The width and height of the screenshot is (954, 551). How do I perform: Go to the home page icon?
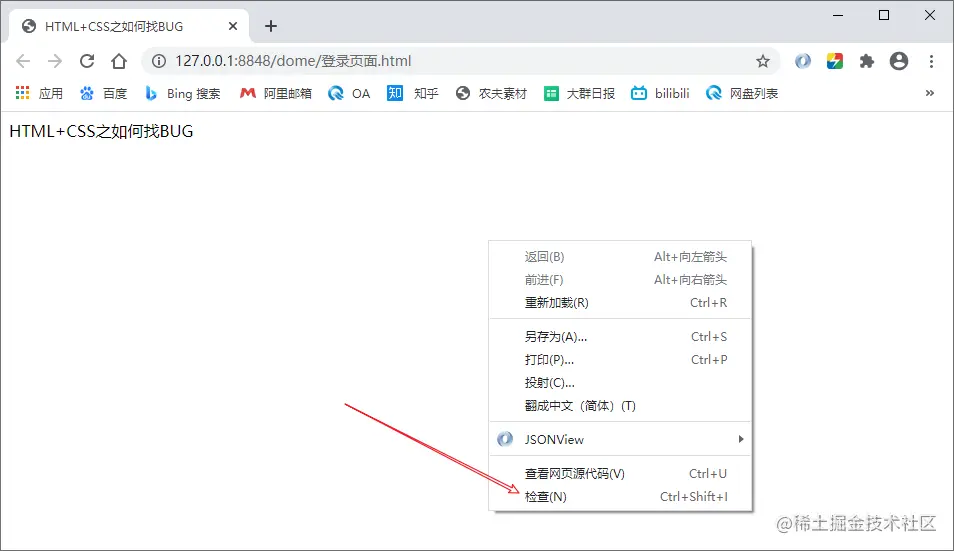(119, 61)
